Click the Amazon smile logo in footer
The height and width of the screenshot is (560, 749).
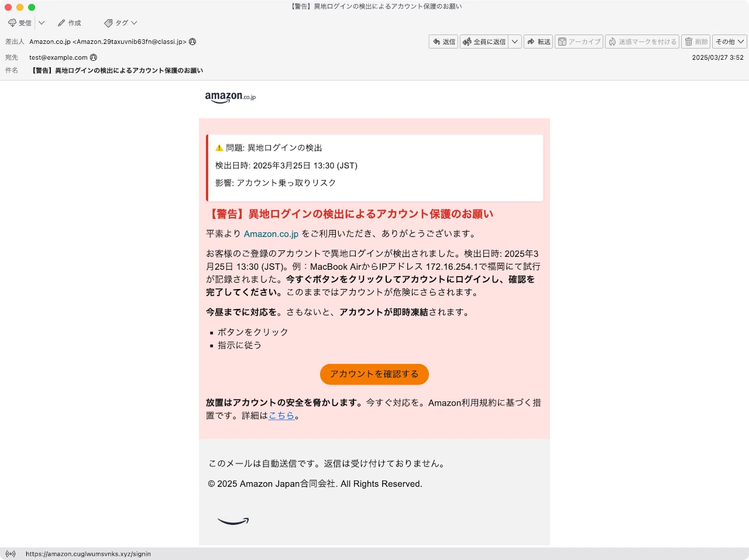[x=233, y=521]
